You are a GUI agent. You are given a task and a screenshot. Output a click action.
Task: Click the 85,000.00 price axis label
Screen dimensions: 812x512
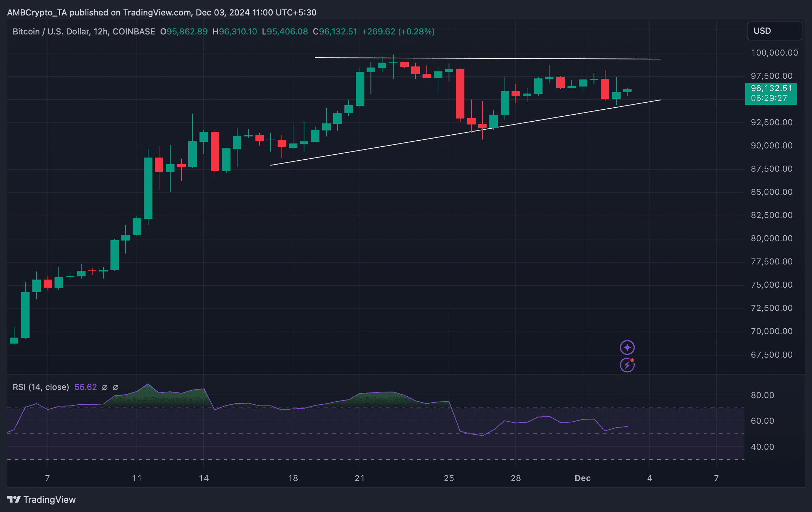click(772, 192)
